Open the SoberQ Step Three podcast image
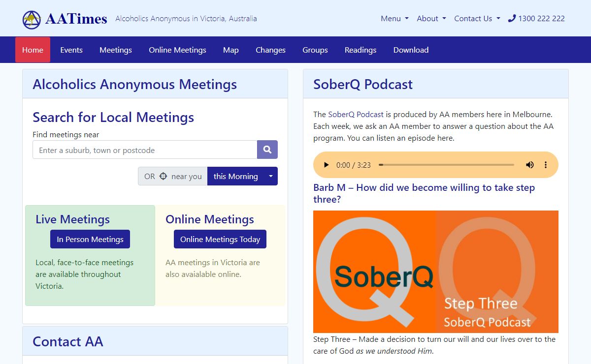 pos(436,272)
